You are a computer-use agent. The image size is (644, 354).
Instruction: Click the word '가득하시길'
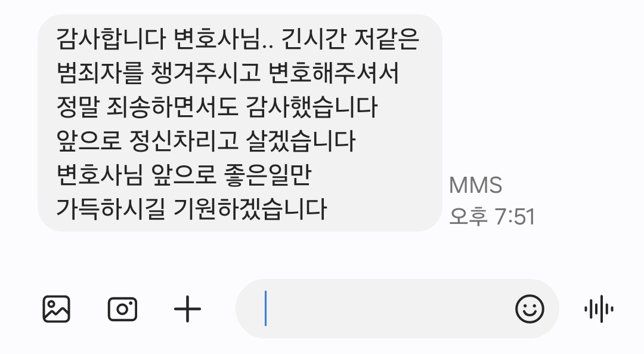110,208
